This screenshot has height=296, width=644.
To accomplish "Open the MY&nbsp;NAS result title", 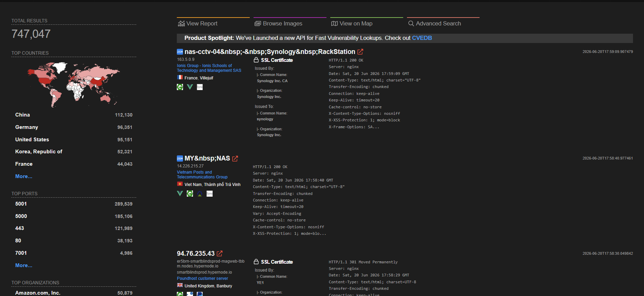I will [207, 158].
